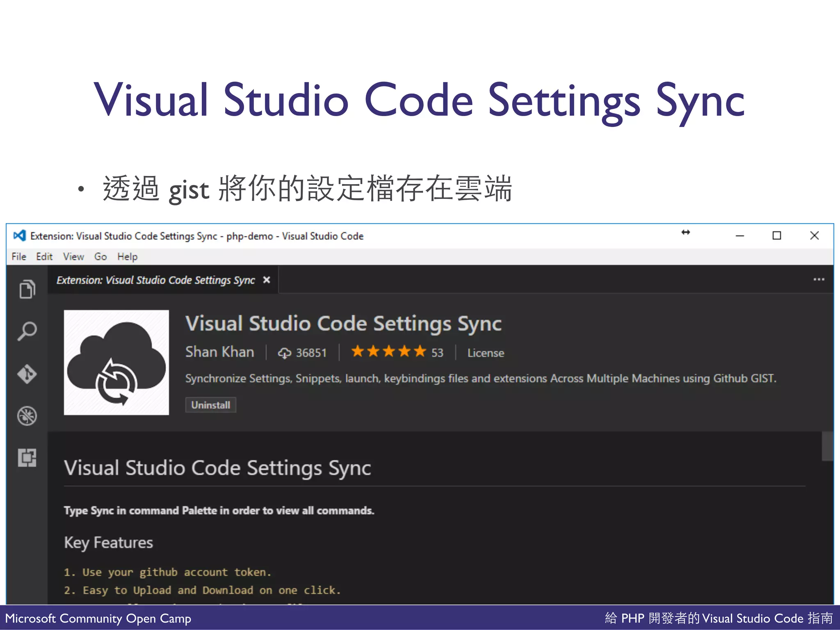Open the File menu
The width and height of the screenshot is (840, 630).
(x=19, y=257)
